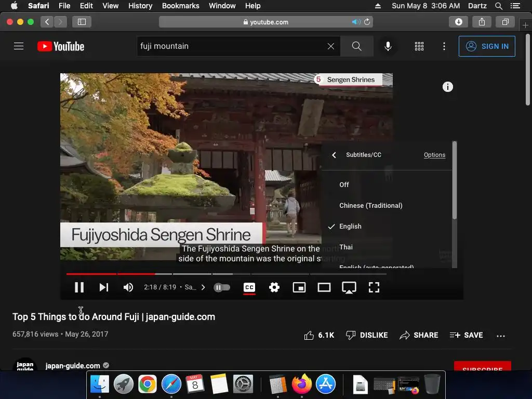Open Finder from the Dock
The image size is (532, 399).
(x=99, y=384)
